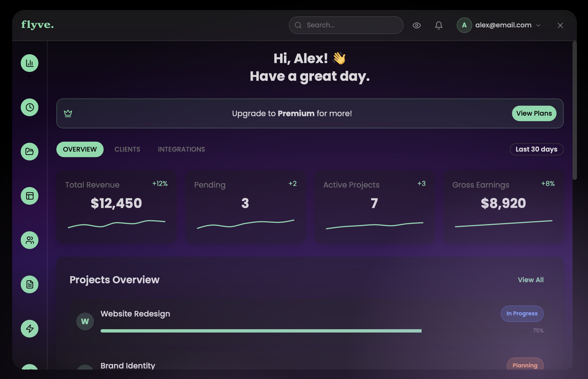Open the projects folder icon in the sidebar
This screenshot has height=379, width=588.
[x=29, y=151]
